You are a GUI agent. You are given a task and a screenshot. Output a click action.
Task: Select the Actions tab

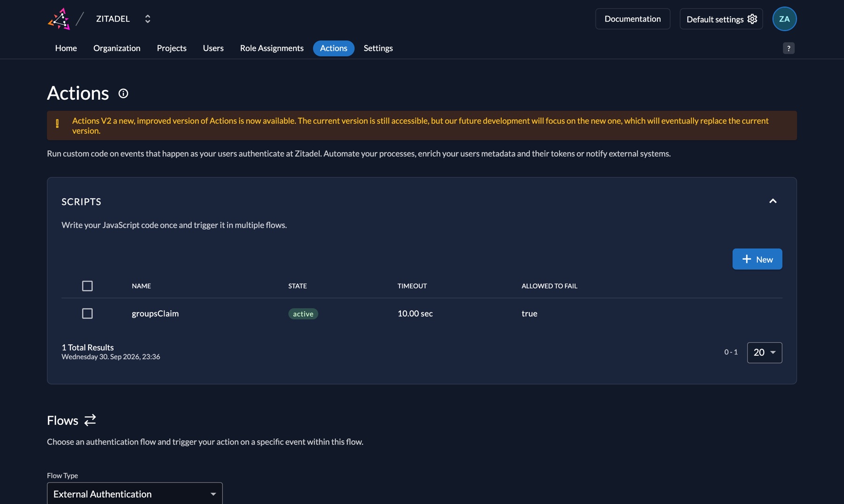coord(334,48)
